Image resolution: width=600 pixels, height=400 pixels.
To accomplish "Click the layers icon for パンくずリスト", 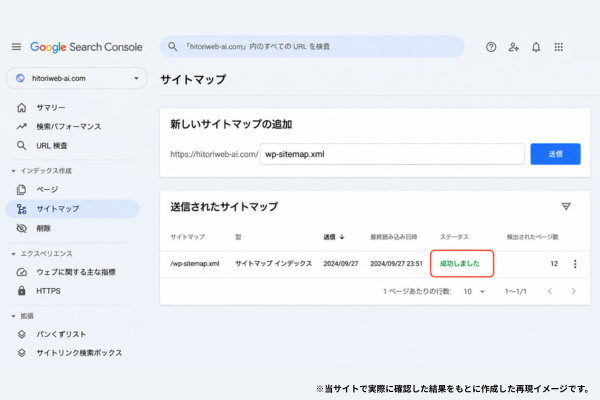I will pyautogui.click(x=21, y=334).
